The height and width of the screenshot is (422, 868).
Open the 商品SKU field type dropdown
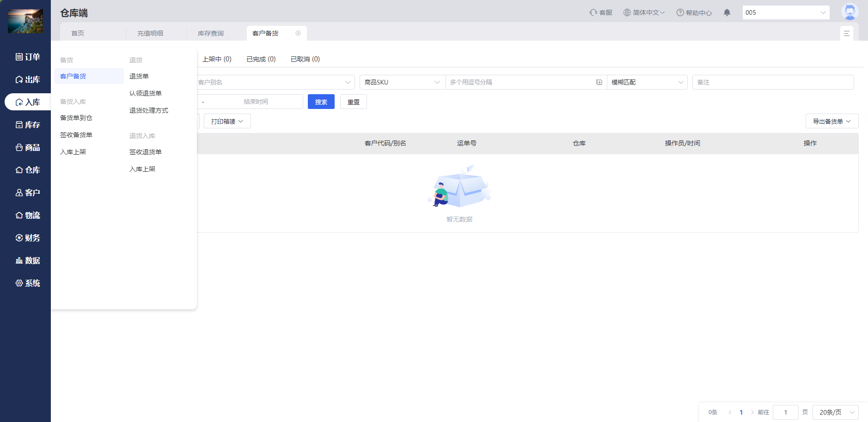point(402,82)
